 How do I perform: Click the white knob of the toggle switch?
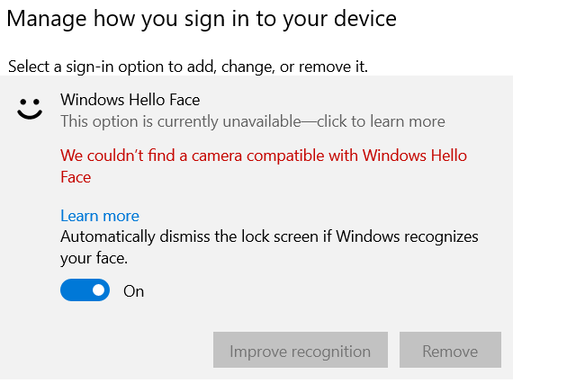coord(98,290)
